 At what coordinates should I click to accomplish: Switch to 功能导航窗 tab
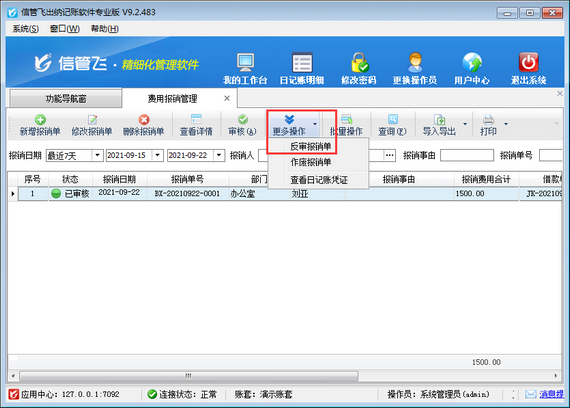pos(66,99)
